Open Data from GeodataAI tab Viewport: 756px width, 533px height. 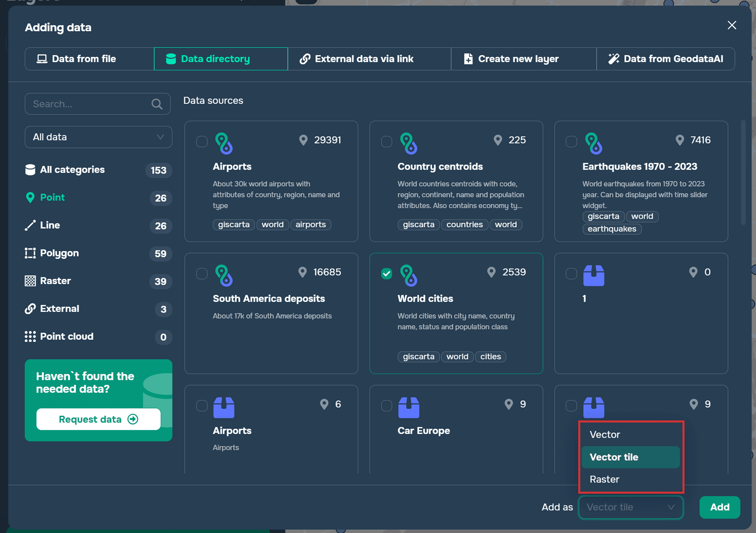(x=665, y=58)
